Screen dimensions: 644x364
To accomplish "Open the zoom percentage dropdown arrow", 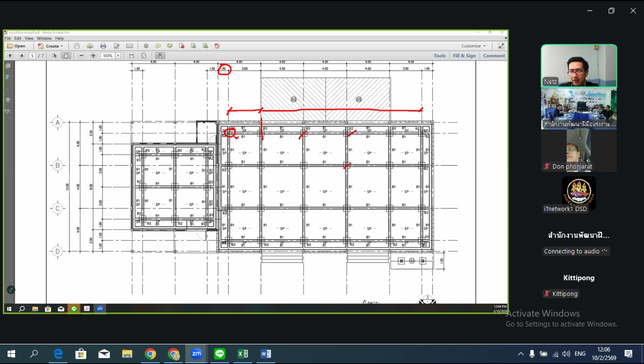I will [118, 56].
